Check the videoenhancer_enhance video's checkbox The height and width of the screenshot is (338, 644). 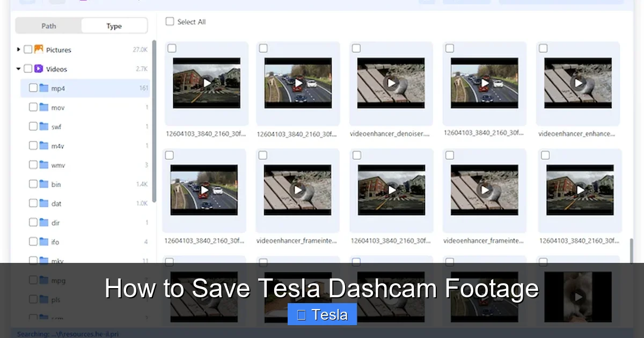tap(543, 48)
